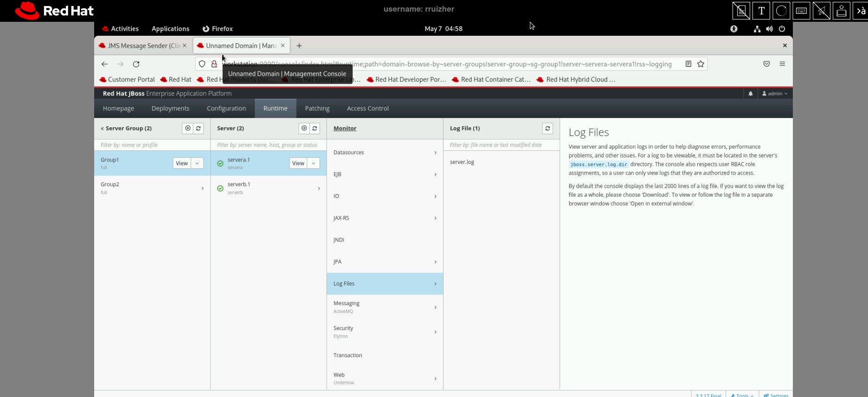Switch to the Deployments tab

(170, 108)
